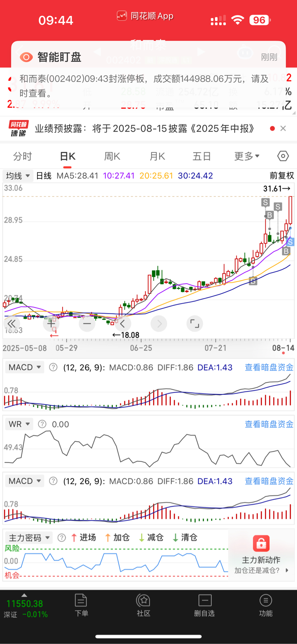Screen dimensions: 297x644
Task: Tap the 下单 order icon
Action: tap(81, 605)
